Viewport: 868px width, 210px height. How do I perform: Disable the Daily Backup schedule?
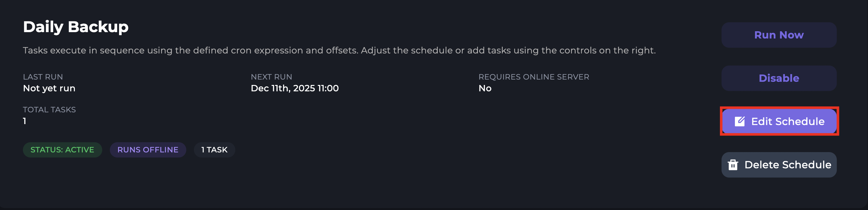[x=779, y=78]
